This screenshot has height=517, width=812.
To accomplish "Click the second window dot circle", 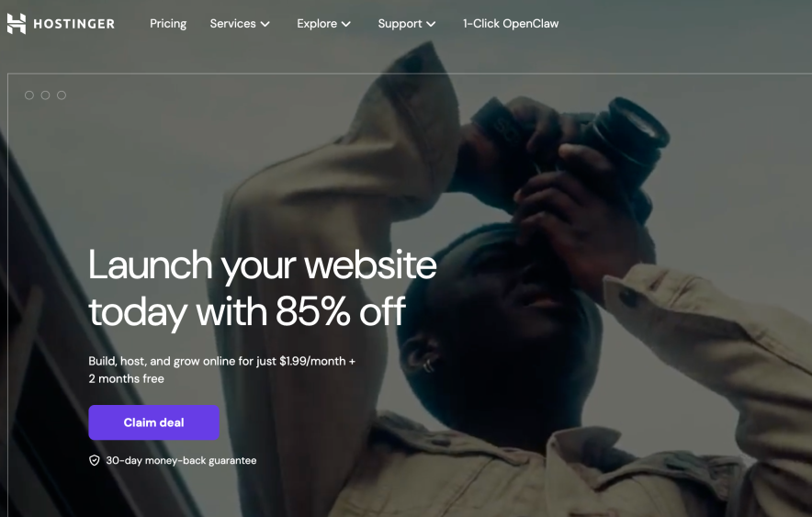I will pyautogui.click(x=46, y=96).
